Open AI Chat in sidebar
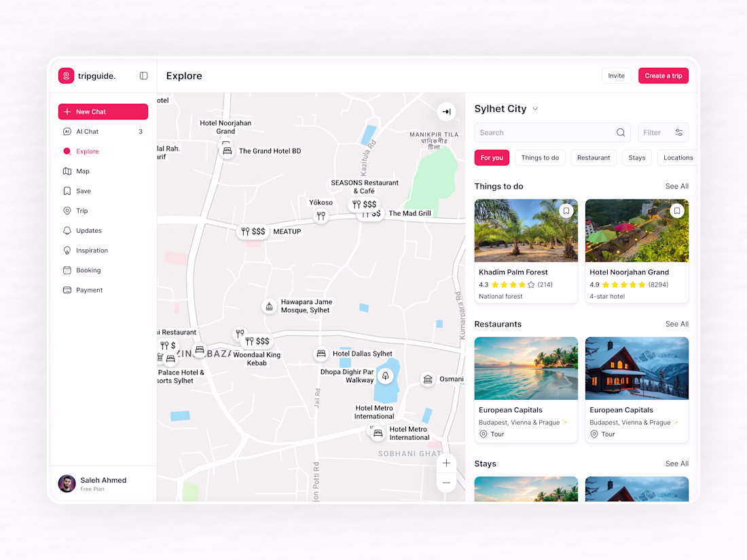 (103, 132)
